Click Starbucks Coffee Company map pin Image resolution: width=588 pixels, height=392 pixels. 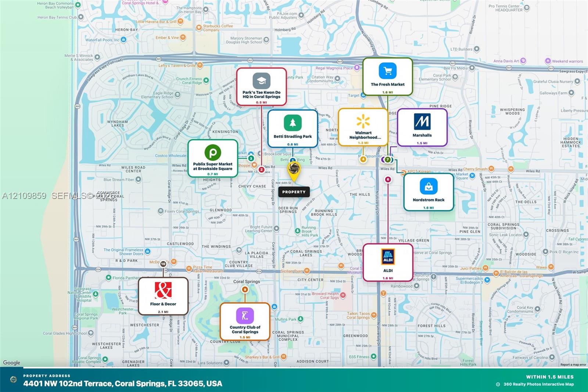tap(199, 27)
